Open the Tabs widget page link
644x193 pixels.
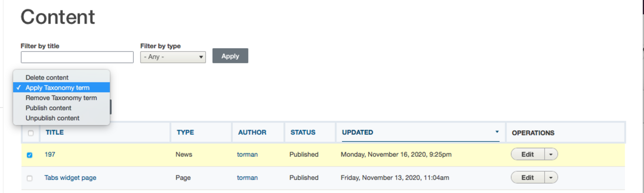(70, 177)
